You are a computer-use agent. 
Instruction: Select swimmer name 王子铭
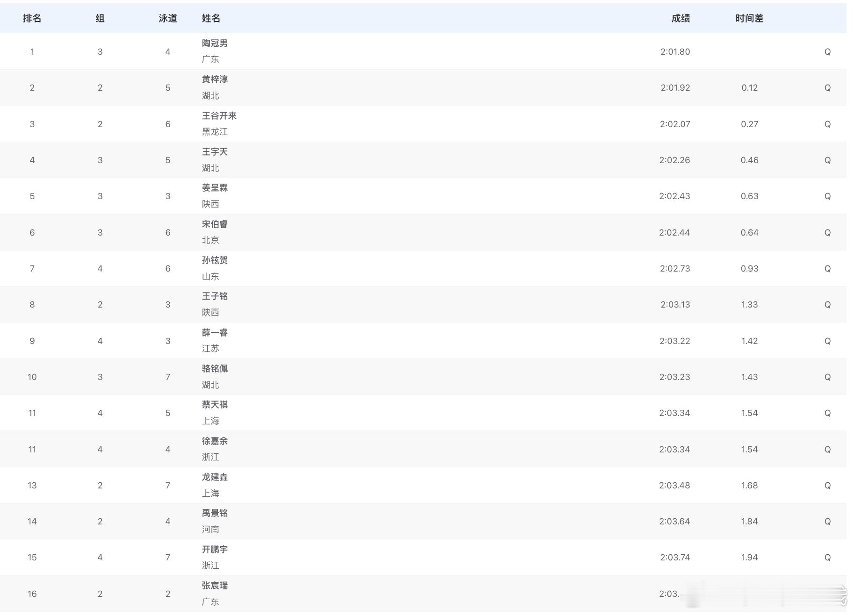pyautogui.click(x=215, y=296)
